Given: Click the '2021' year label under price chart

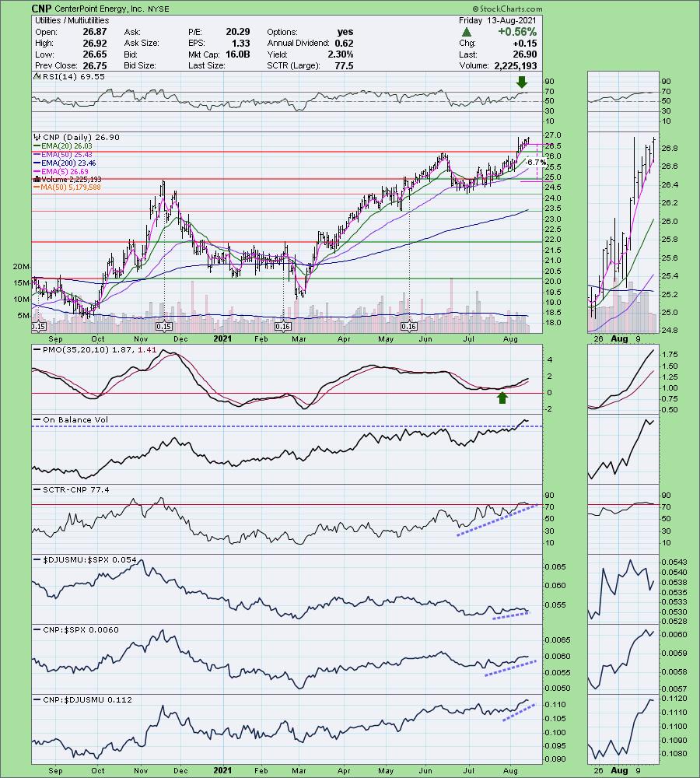Looking at the screenshot, I should tap(222, 339).
